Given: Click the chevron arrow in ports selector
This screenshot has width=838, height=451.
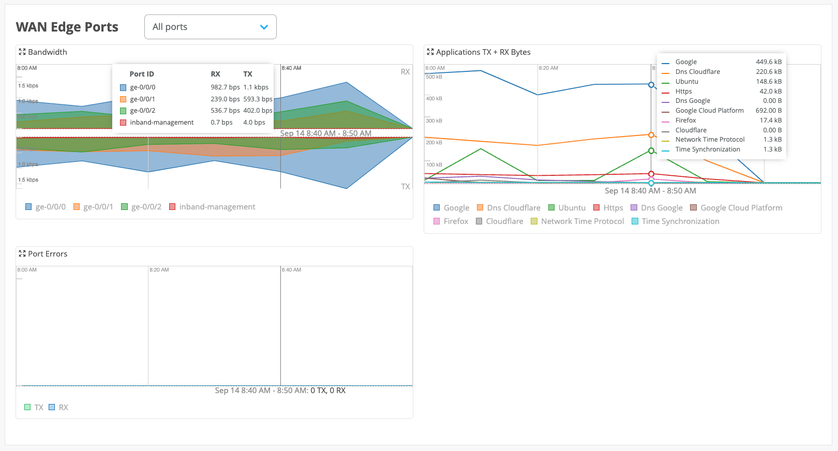Looking at the screenshot, I should click(x=264, y=27).
